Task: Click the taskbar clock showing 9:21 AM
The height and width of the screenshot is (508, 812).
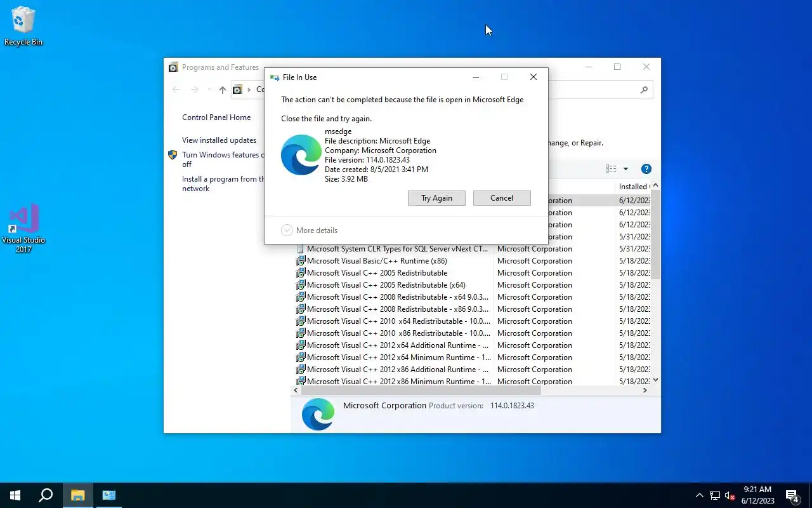Action: (x=757, y=495)
